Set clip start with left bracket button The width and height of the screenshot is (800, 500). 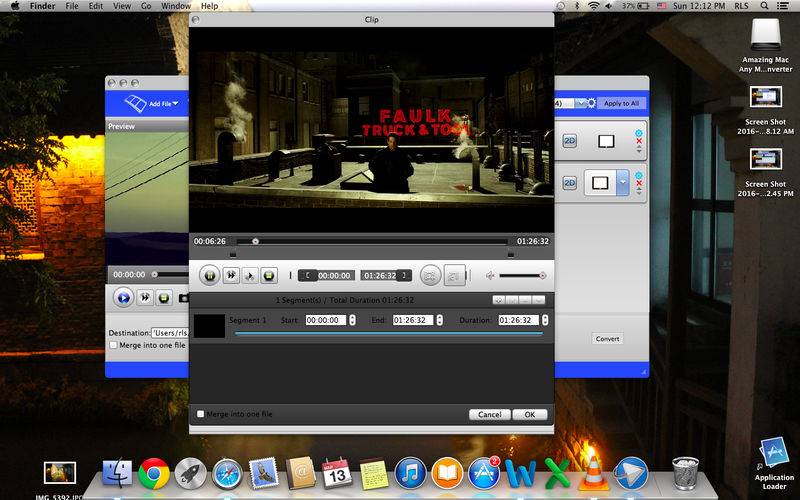(x=307, y=276)
